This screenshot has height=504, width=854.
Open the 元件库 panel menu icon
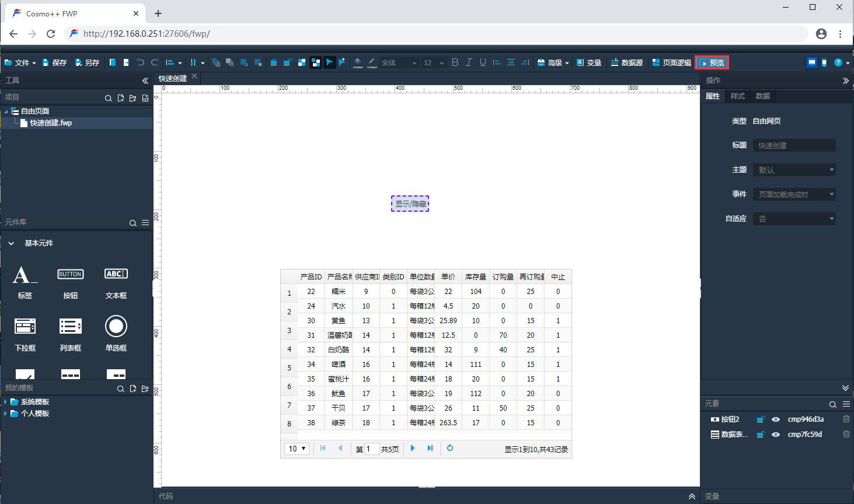(x=145, y=223)
